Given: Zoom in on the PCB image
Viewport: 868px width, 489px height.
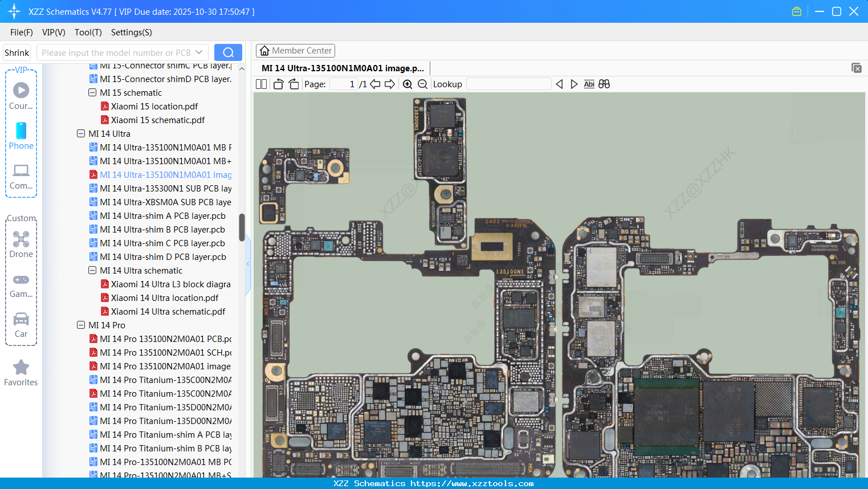Looking at the screenshot, I should [407, 84].
